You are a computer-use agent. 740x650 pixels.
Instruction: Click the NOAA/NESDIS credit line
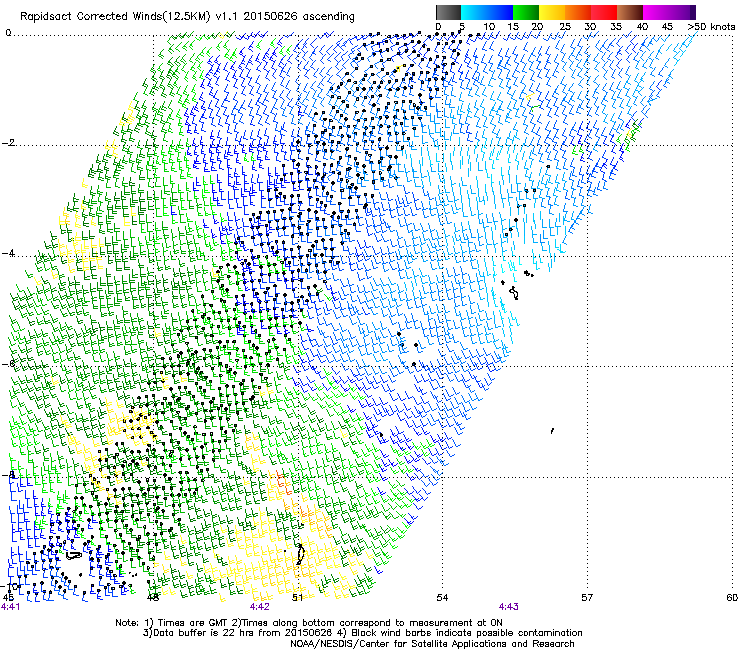432,644
